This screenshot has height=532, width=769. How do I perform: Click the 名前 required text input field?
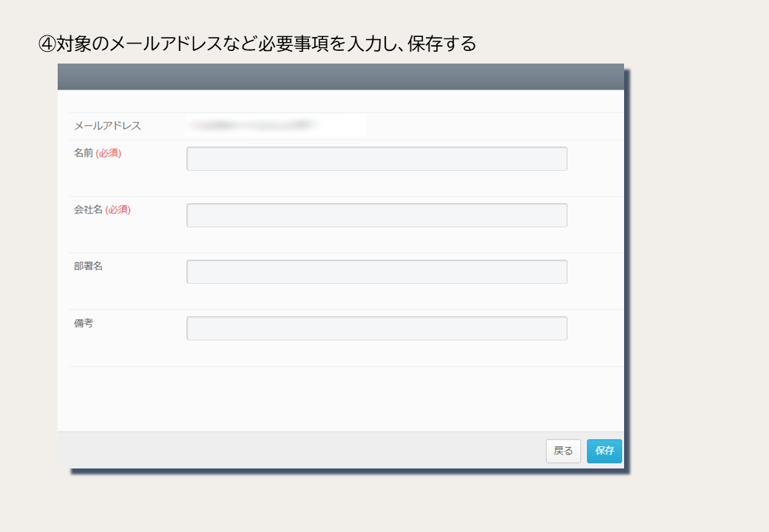(x=376, y=159)
